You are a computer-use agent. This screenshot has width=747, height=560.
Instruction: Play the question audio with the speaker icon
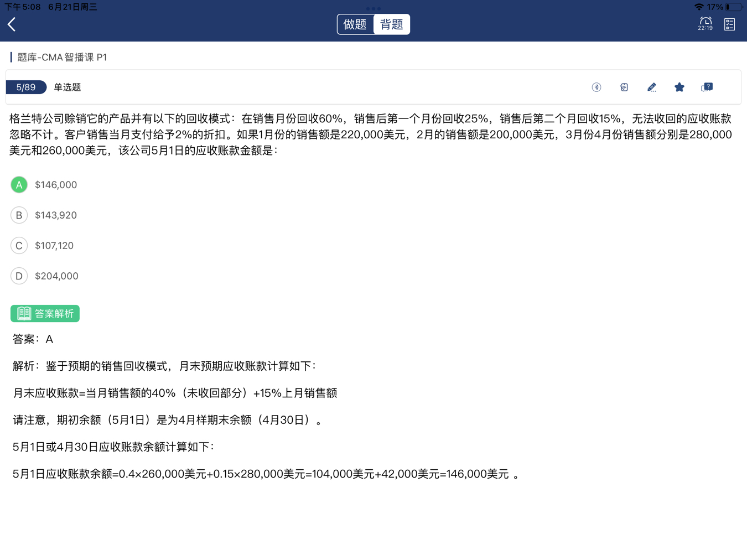(596, 87)
